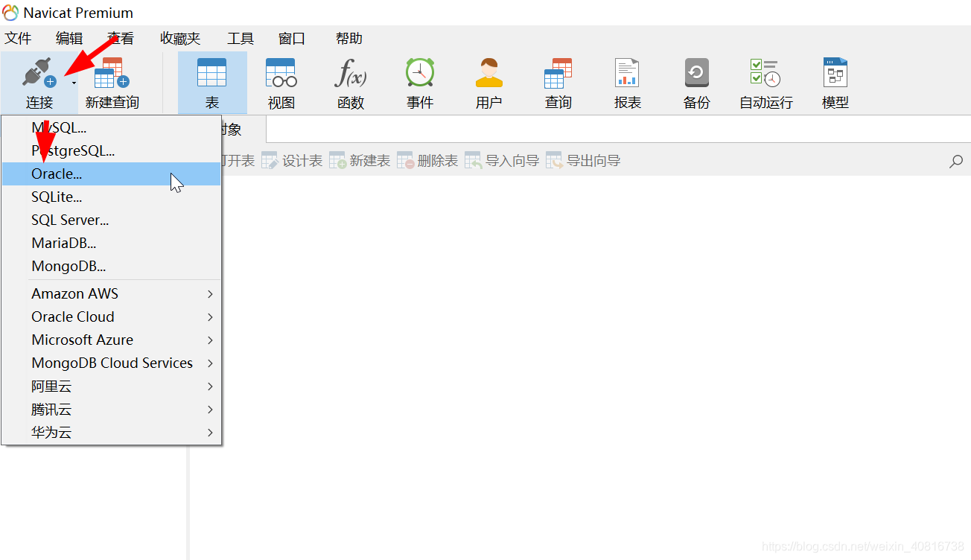Image resolution: width=971 pixels, height=560 pixels.
Task: Open the Favorites (收藏夹) menu
Action: click(x=180, y=39)
